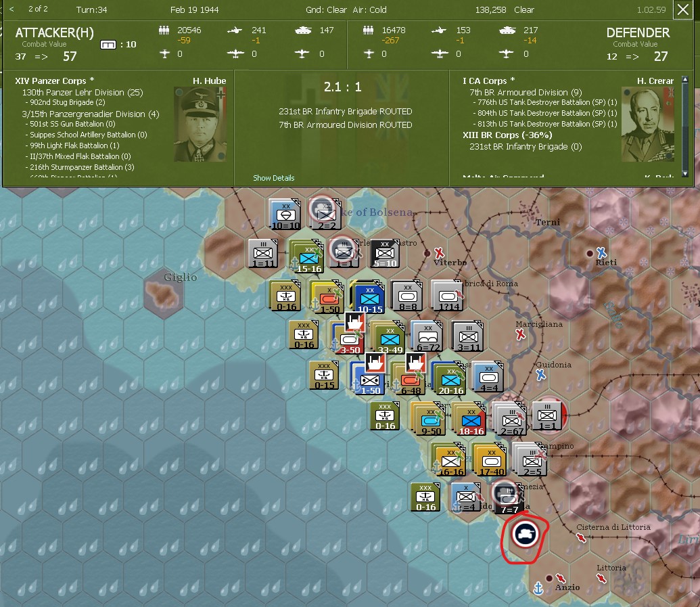
Task: Click Marcigliana red airfield marker
Action: (521, 334)
